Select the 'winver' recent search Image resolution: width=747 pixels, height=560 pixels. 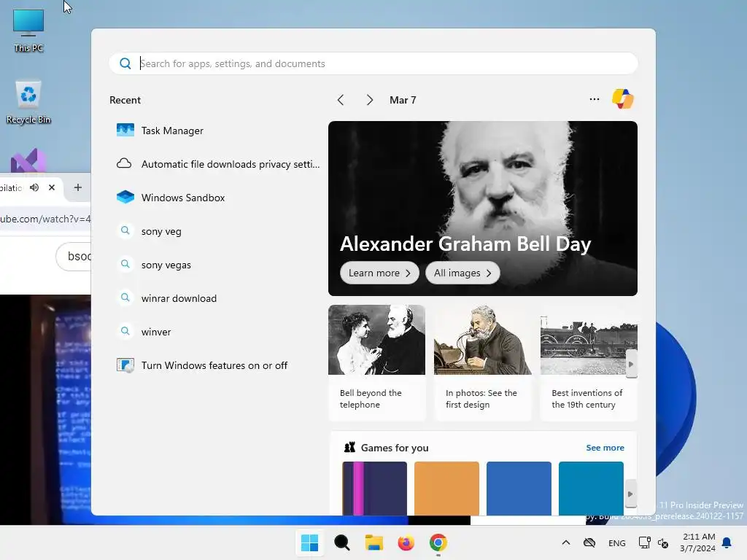point(215,332)
